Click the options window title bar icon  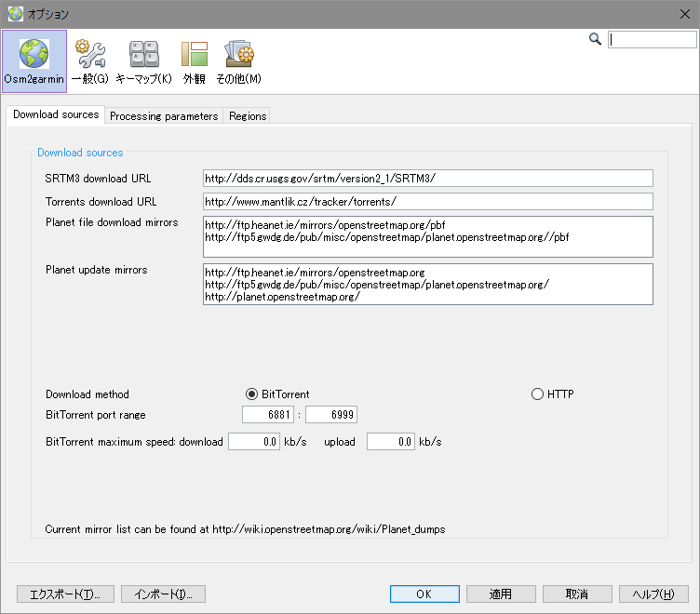[x=15, y=14]
